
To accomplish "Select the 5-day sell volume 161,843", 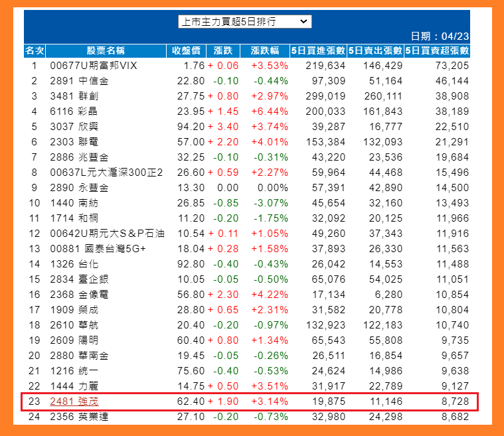I will click(x=382, y=111).
